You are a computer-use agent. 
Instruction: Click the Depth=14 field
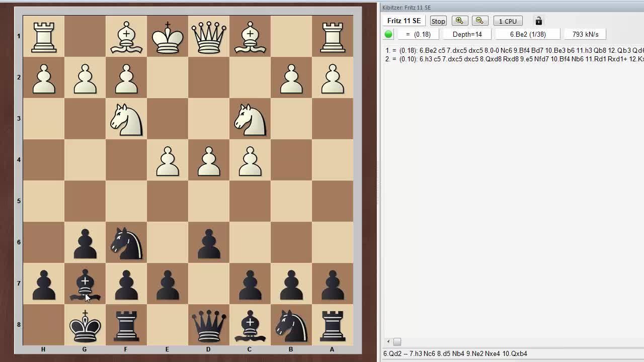pyautogui.click(x=467, y=34)
